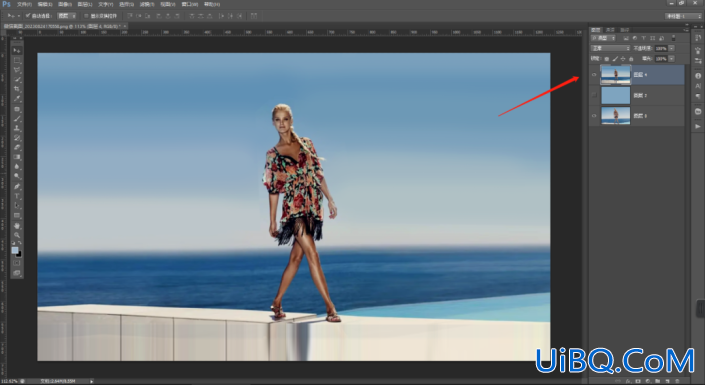The width and height of the screenshot is (705, 385).
Task: Select the Rectangular Marquee tool
Action: pyautogui.click(x=17, y=60)
